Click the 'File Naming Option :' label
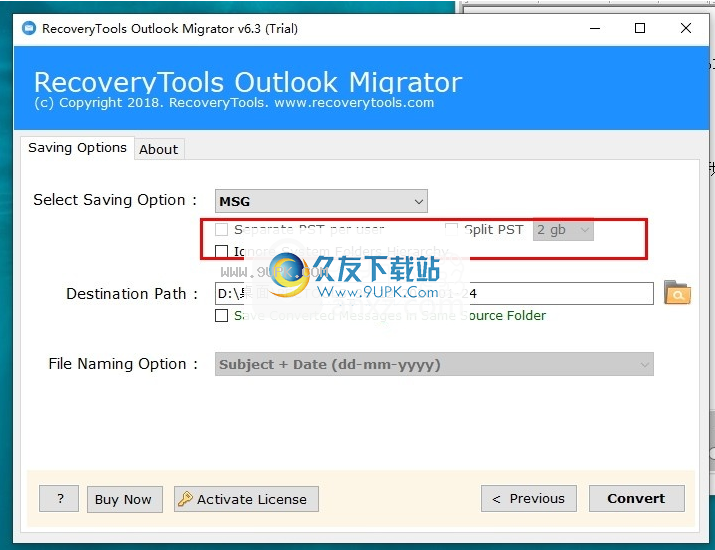 click(x=123, y=364)
